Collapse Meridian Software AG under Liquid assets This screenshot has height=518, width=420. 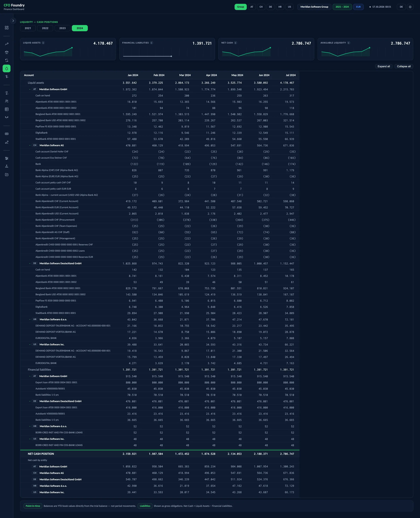point(30,145)
